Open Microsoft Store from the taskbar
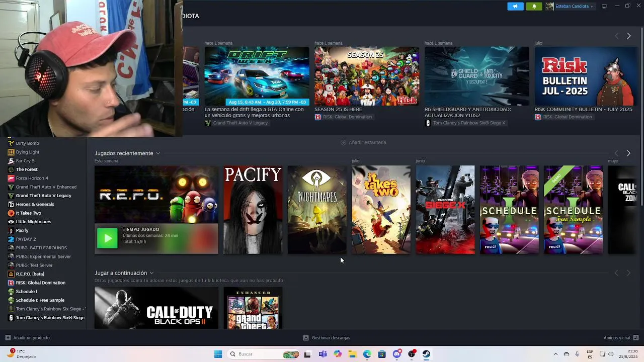Image resolution: width=644 pixels, height=362 pixels. pos(382,354)
